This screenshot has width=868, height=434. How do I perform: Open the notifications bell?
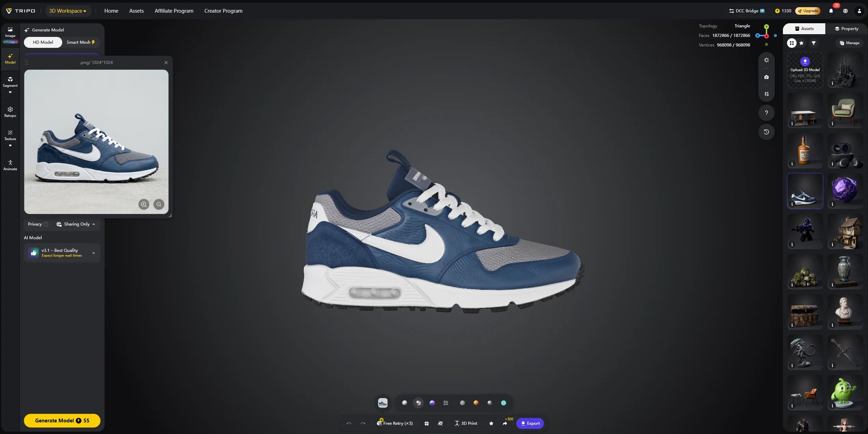coord(831,11)
